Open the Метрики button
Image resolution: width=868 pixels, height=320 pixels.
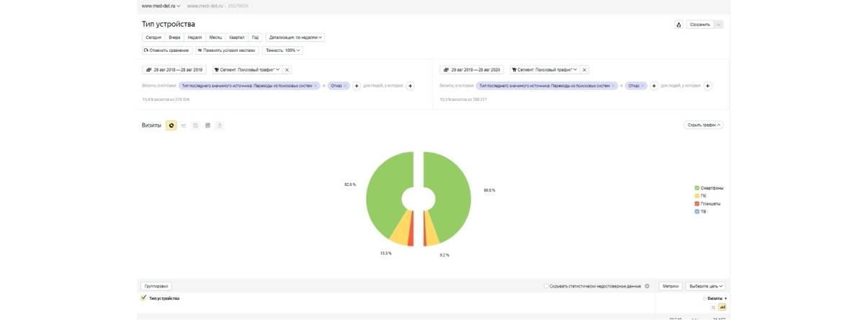[670, 286]
